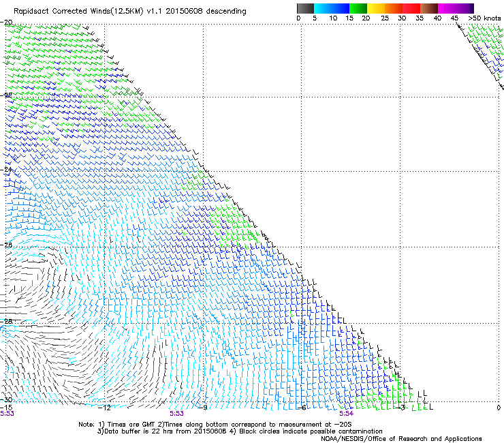Click the legend label "0"
The width and height of the screenshot is (504, 443).
click(298, 18)
